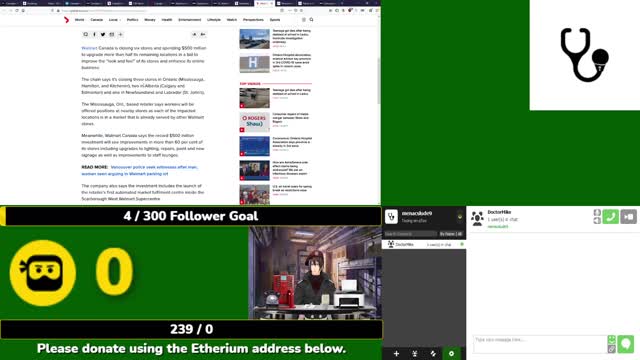Open the Walmart link in the article text
The width and height of the screenshot is (640, 360).
tap(89, 48)
